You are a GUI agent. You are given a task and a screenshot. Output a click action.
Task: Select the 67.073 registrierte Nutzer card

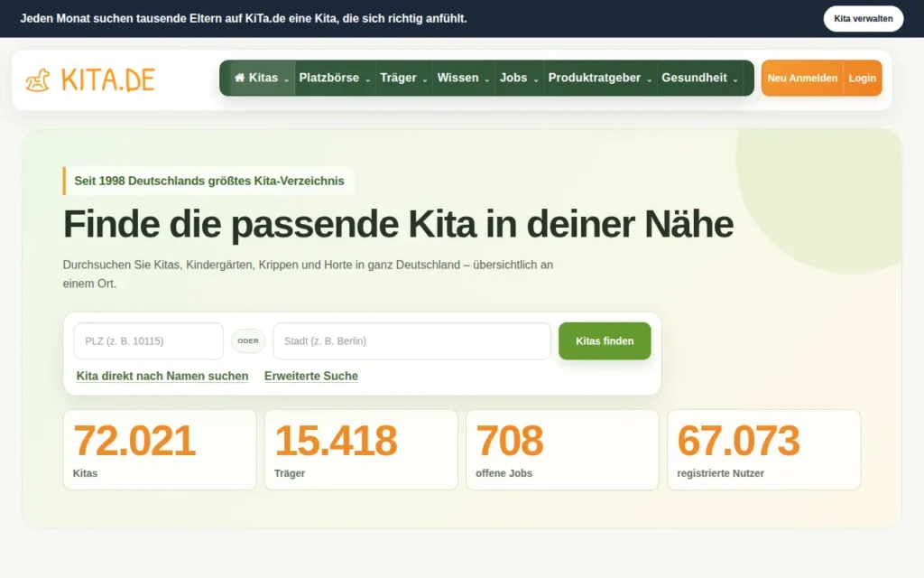(763, 450)
